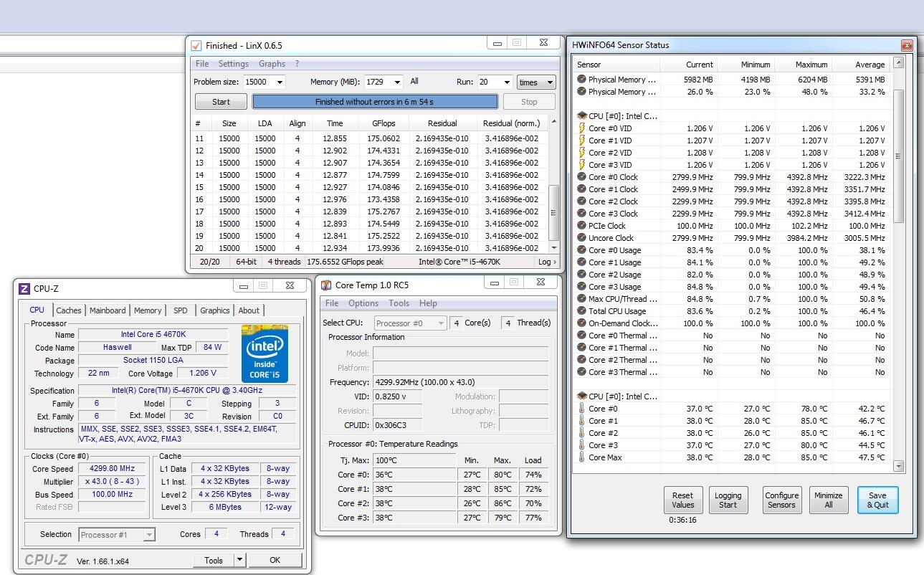Open the Settings menu in LinX
This screenshot has width=924, height=575.
click(234, 64)
